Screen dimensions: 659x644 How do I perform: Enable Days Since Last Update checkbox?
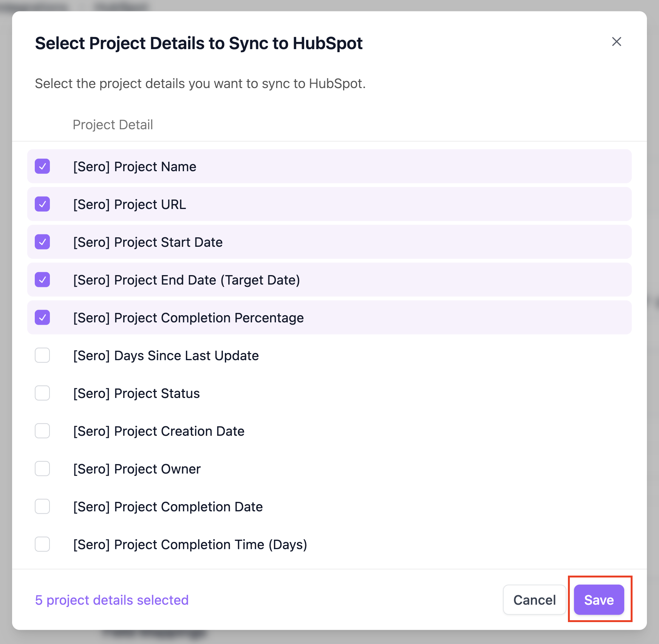(42, 355)
